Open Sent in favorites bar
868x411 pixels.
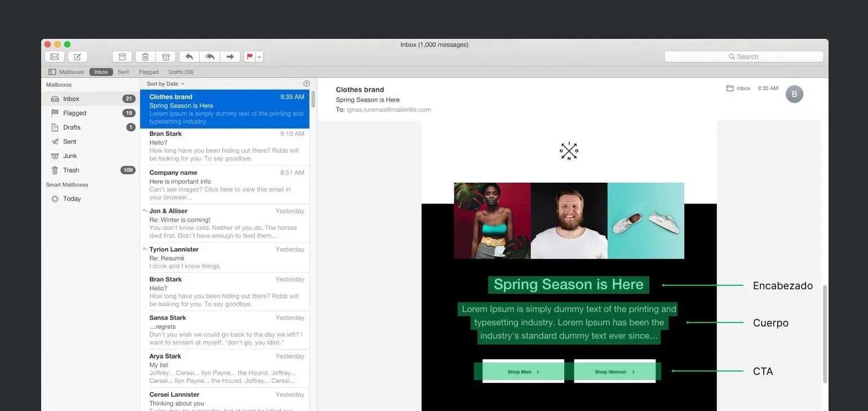pos(123,72)
